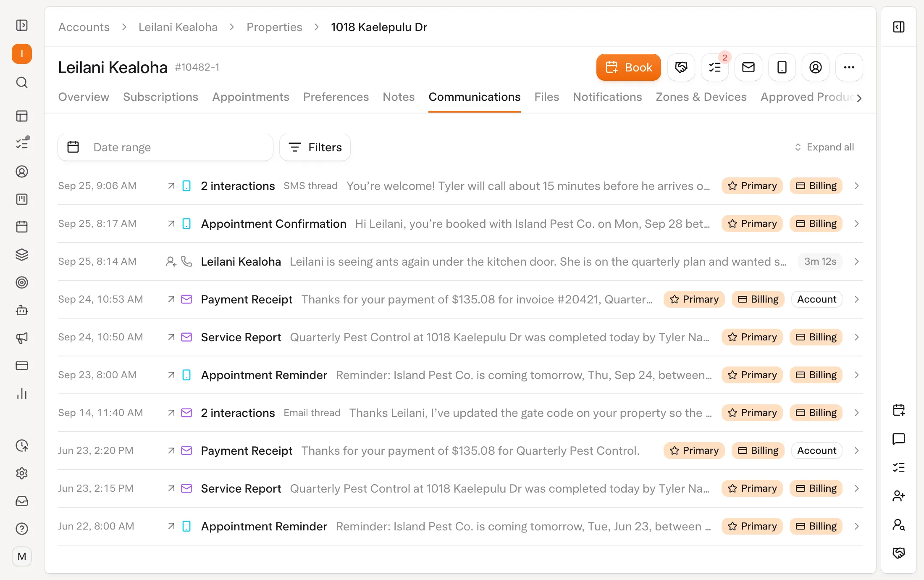Open the user profile icon in header

click(x=816, y=67)
